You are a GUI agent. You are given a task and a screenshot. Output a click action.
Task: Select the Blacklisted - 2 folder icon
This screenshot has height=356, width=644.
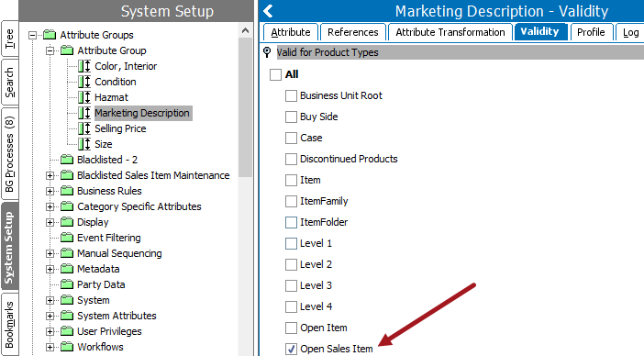pos(67,160)
